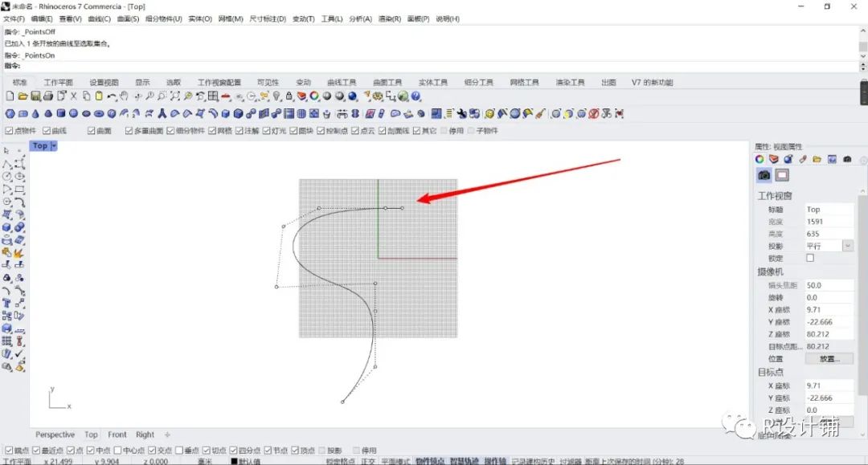This screenshot has width=868, height=465.
Task: Click the 镜头焦距 input field showing 50.0
Action: click(x=828, y=285)
